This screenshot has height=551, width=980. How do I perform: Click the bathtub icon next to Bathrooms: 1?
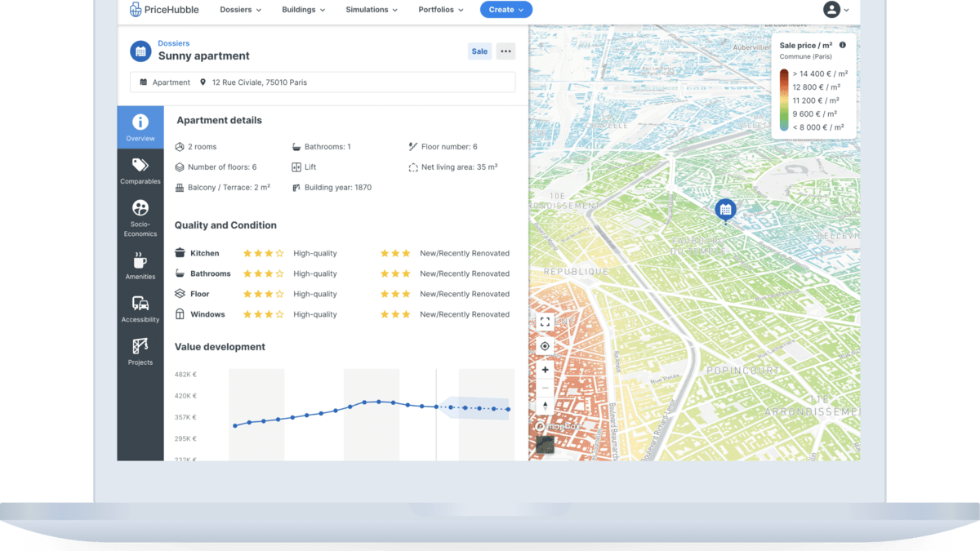(x=296, y=147)
